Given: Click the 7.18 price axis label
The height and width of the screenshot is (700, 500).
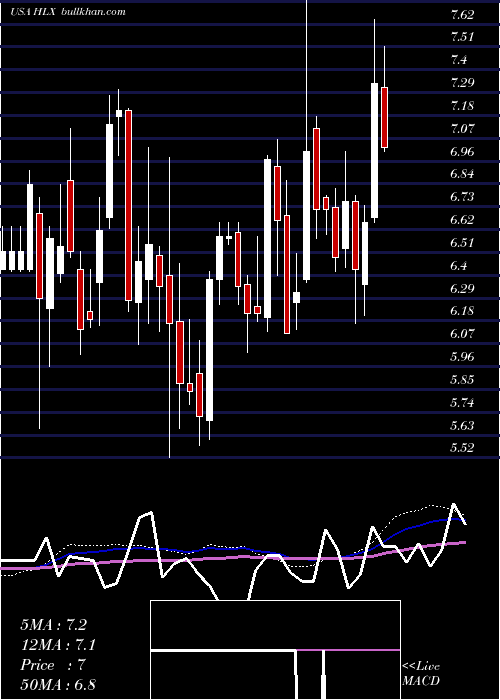Looking at the screenshot, I should coord(462,106).
